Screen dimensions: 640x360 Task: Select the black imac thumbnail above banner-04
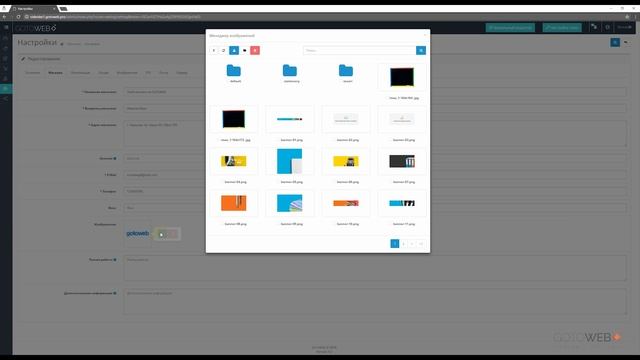point(234,119)
